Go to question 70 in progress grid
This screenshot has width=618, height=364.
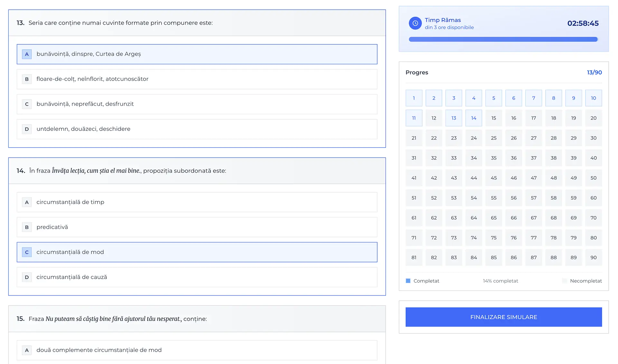tap(594, 218)
